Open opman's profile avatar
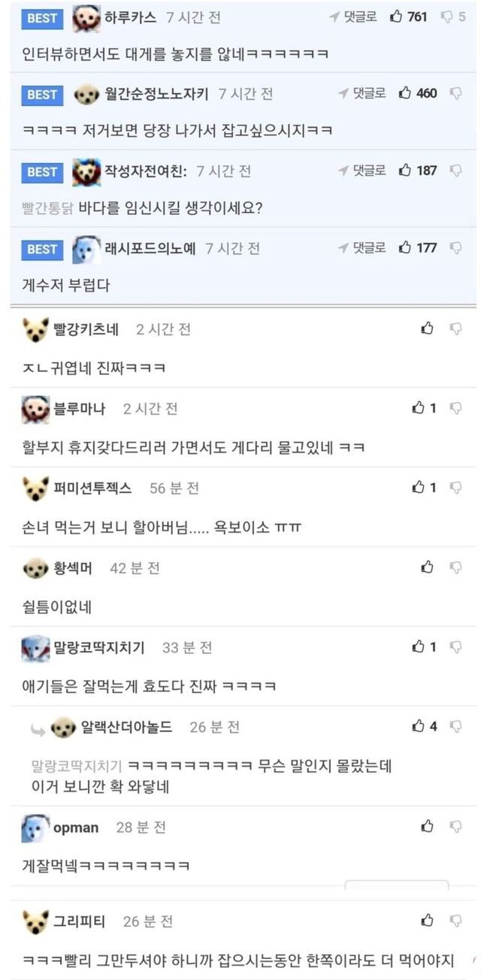The height and width of the screenshot is (980, 481). click(x=35, y=827)
